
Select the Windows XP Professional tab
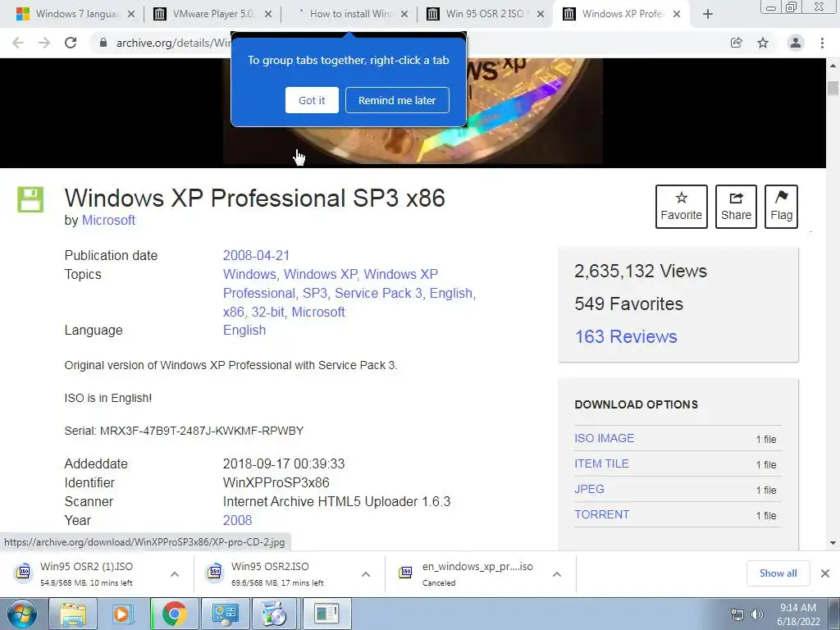(x=622, y=14)
